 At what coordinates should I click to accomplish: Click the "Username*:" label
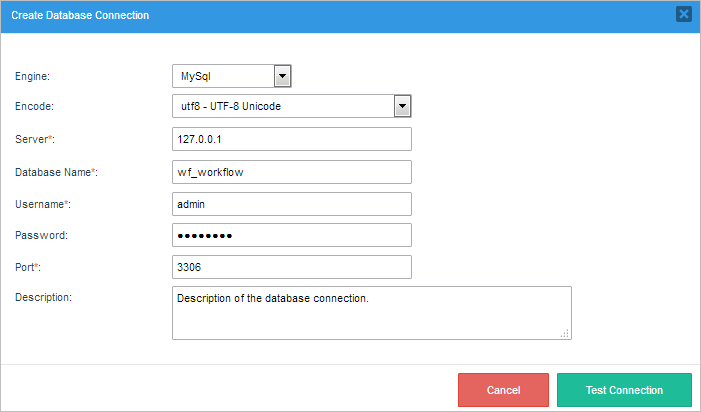pyautogui.click(x=43, y=204)
